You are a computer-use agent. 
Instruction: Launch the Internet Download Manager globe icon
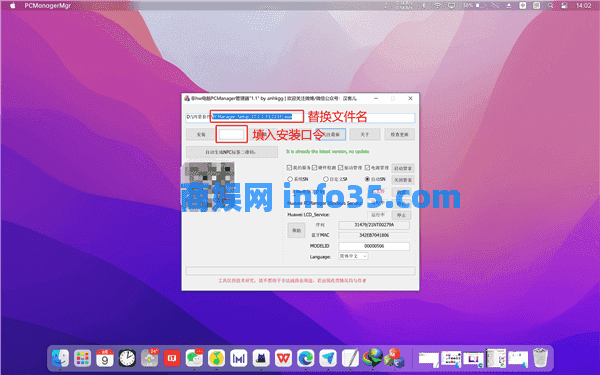tap(373, 358)
